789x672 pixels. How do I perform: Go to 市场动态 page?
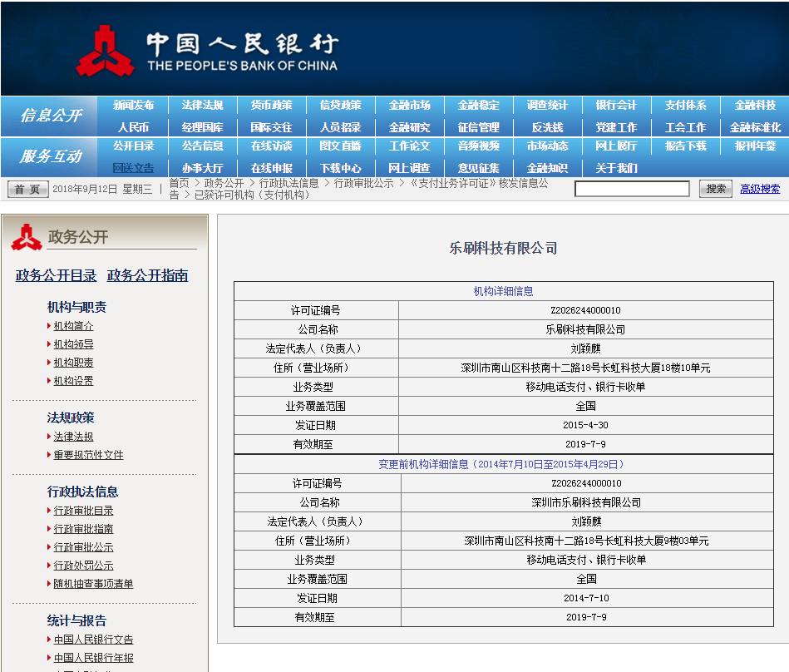(x=547, y=146)
